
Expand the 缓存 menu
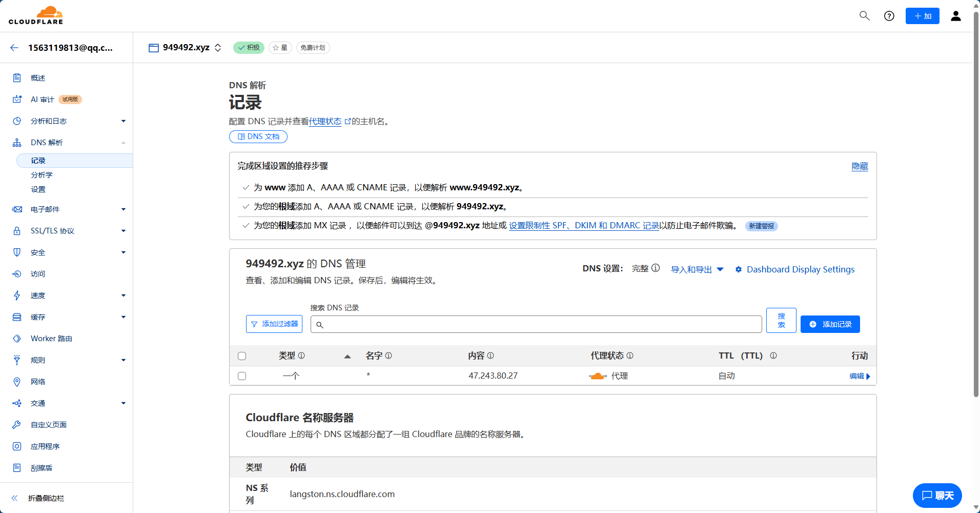coord(124,317)
